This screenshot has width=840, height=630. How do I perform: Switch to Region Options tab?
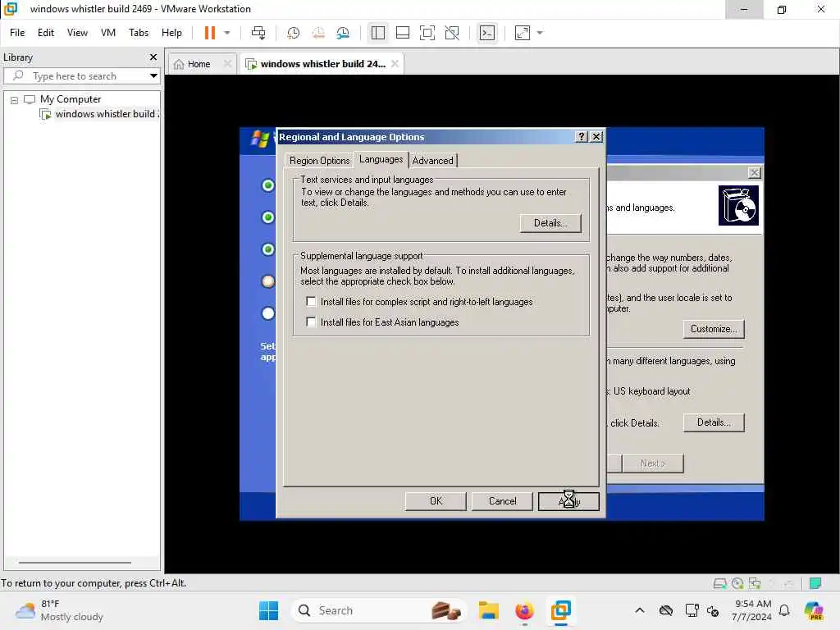[319, 161]
